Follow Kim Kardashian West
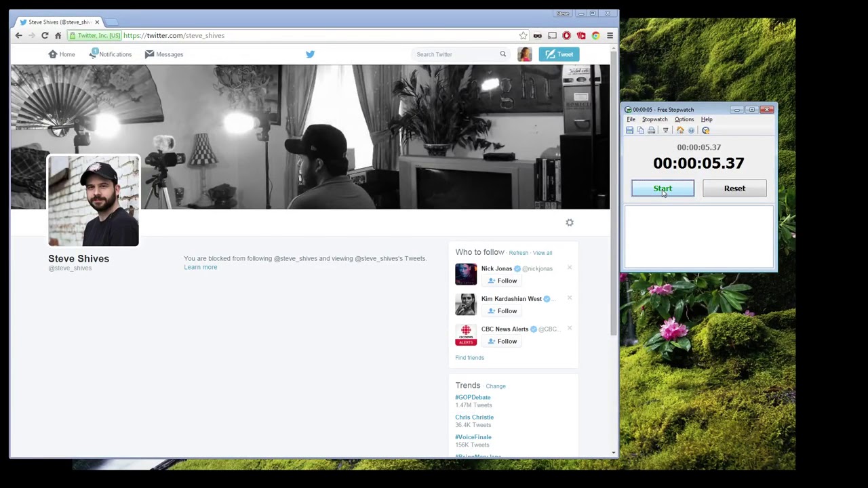 point(502,311)
